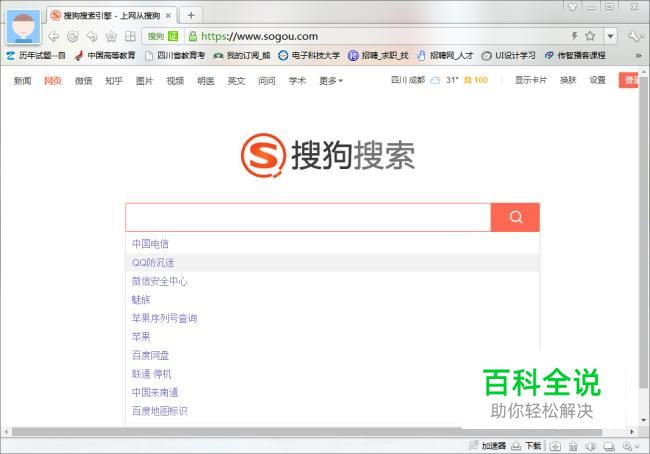
Task: Click the horizontal scrollbar track
Action: pos(319,432)
